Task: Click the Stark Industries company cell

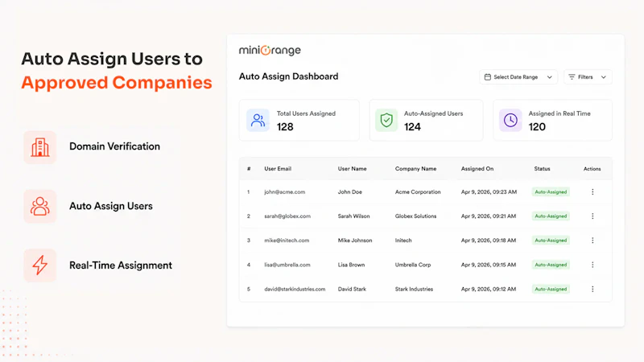Action: tap(414, 289)
